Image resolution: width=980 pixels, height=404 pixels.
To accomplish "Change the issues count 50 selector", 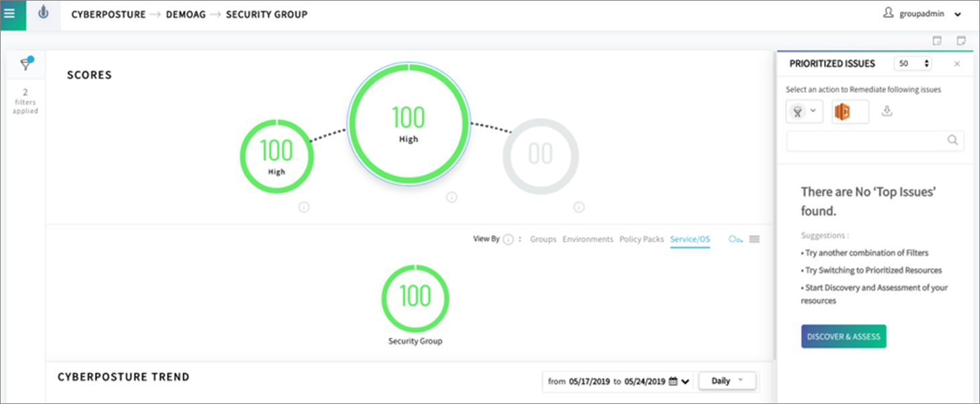I will [x=912, y=64].
